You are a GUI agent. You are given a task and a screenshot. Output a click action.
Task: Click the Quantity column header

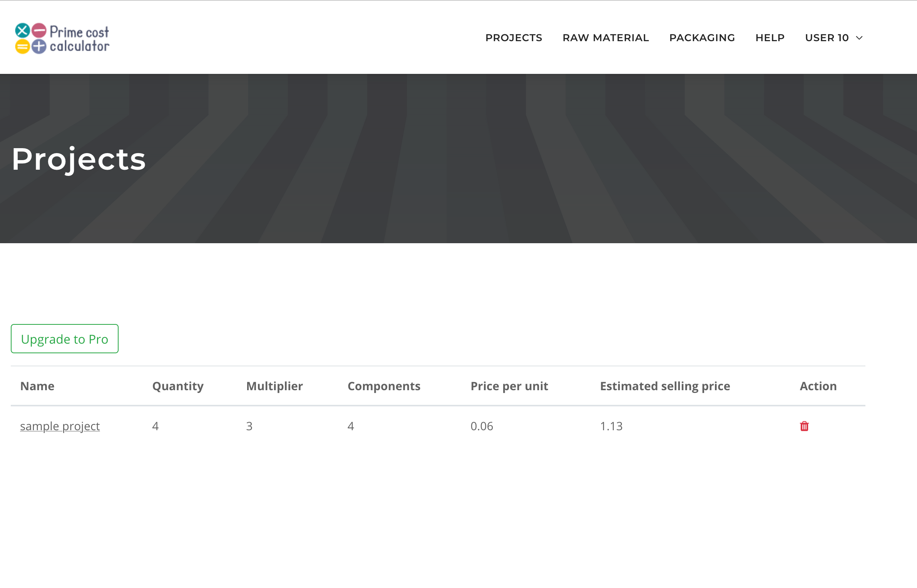[x=178, y=386]
